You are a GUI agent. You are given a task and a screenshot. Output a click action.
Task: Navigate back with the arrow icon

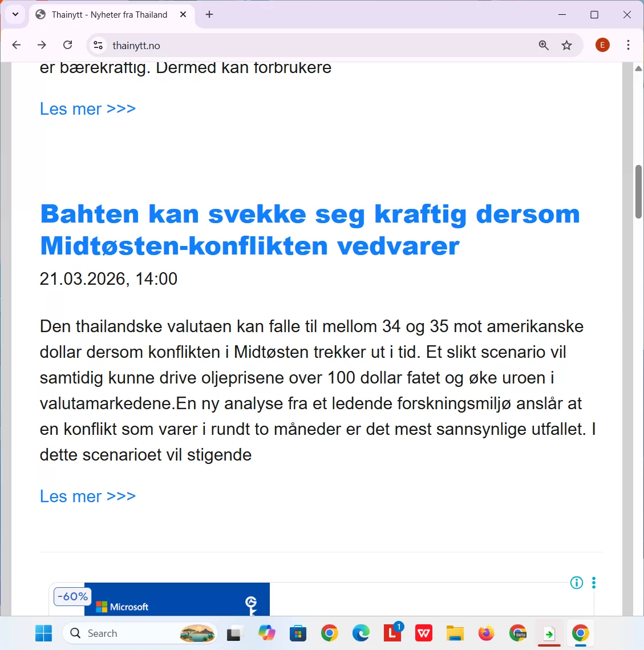point(16,45)
